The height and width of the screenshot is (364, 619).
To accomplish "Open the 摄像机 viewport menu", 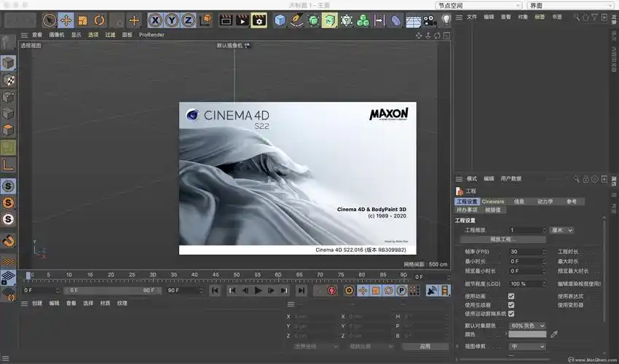I will coord(57,35).
